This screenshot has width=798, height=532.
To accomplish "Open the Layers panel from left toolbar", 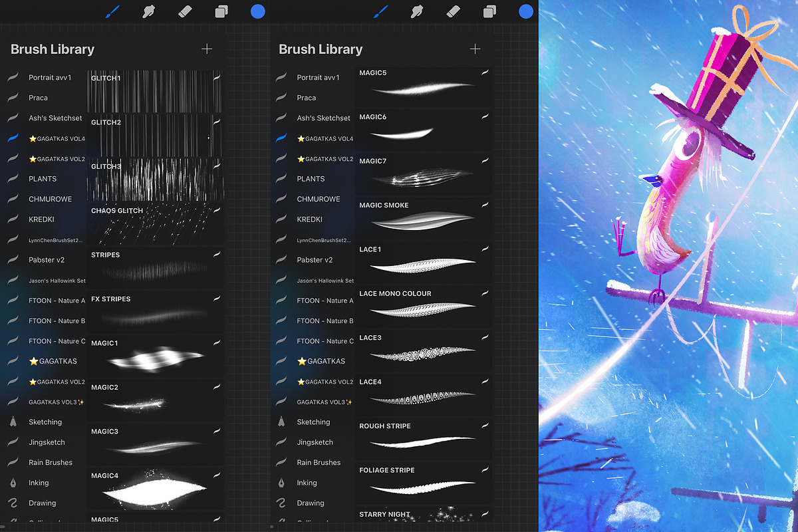I will click(x=221, y=11).
